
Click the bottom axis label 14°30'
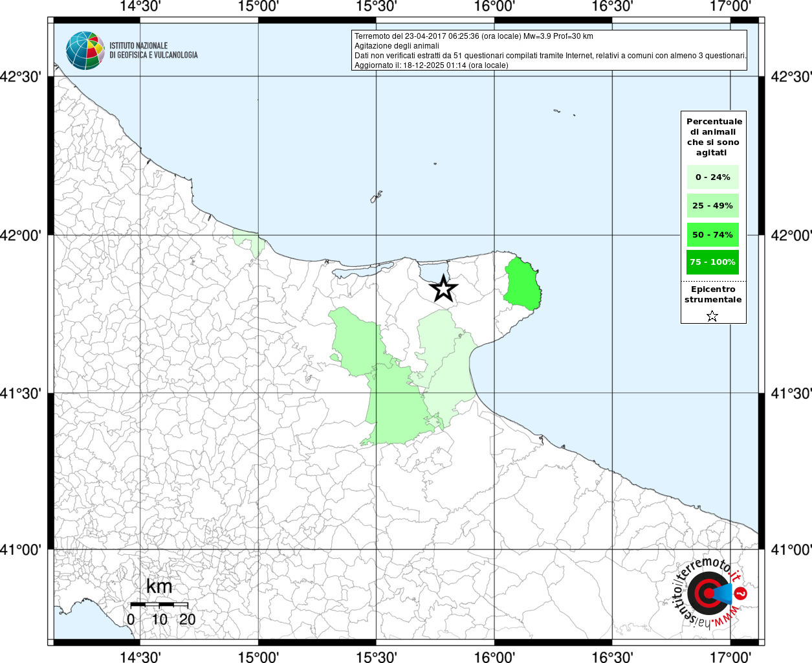click(x=140, y=657)
